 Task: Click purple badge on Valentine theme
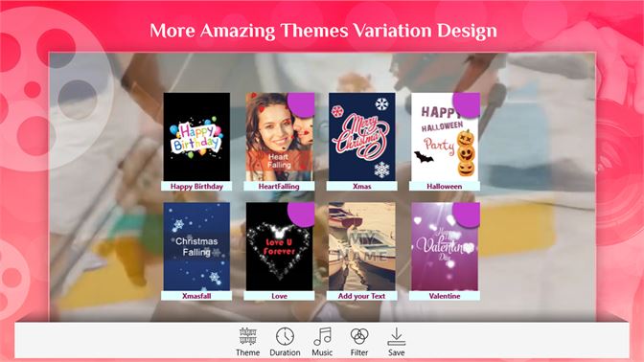(x=467, y=214)
